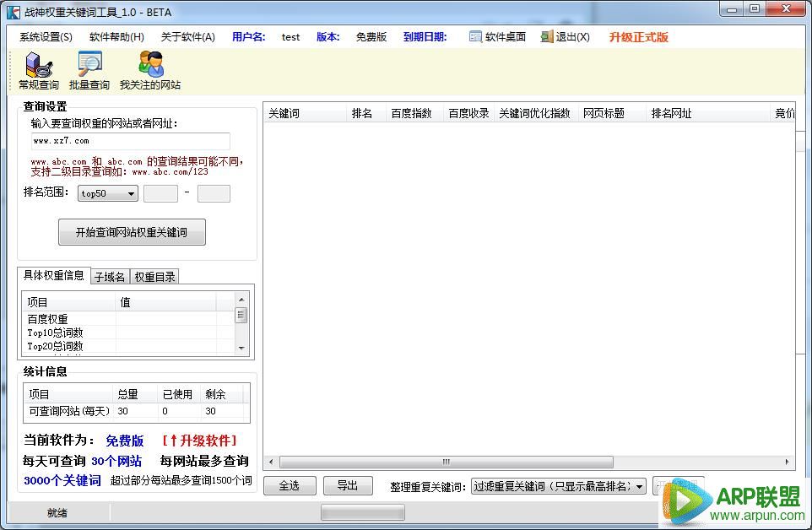This screenshot has width=812, height=530.
Task: Open the 系统设置(S) menu
Action: (46, 37)
